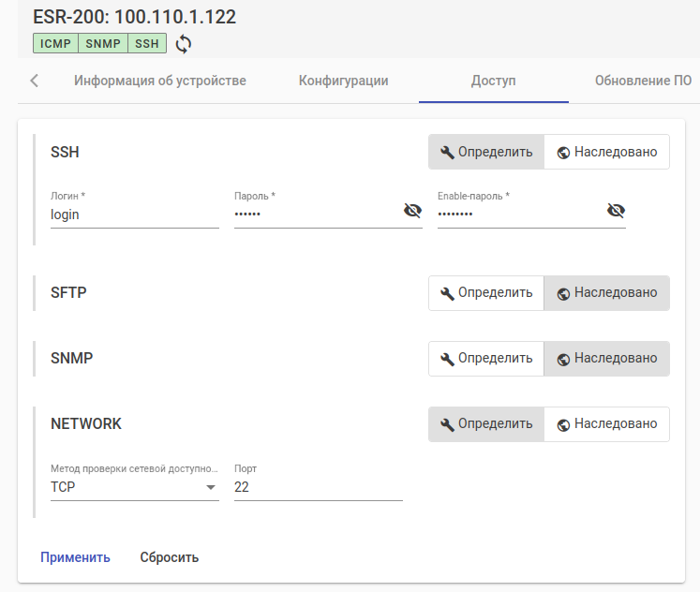Viewport: 700px width, 592px height.
Task: Click the refresh status sync icon
Action: tap(184, 43)
